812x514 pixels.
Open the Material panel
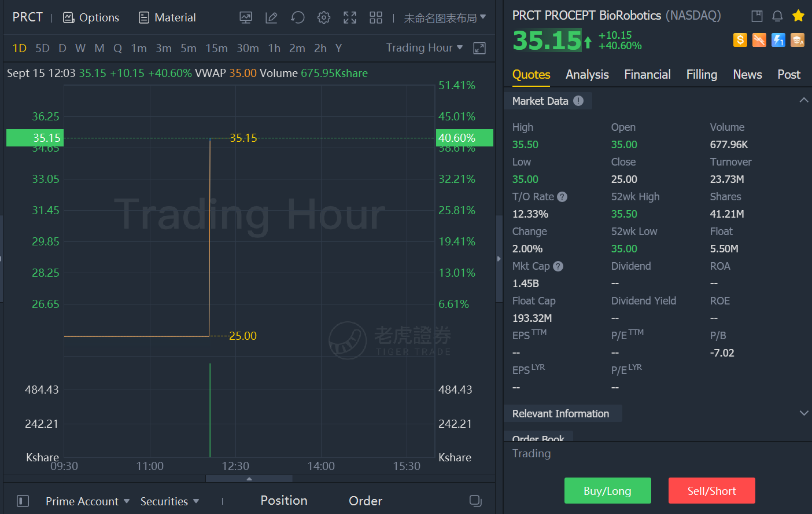coord(167,18)
